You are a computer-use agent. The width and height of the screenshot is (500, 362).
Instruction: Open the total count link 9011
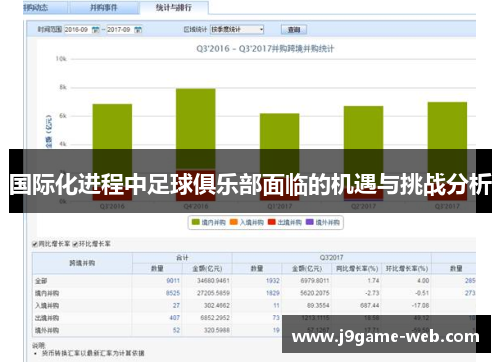(x=173, y=281)
